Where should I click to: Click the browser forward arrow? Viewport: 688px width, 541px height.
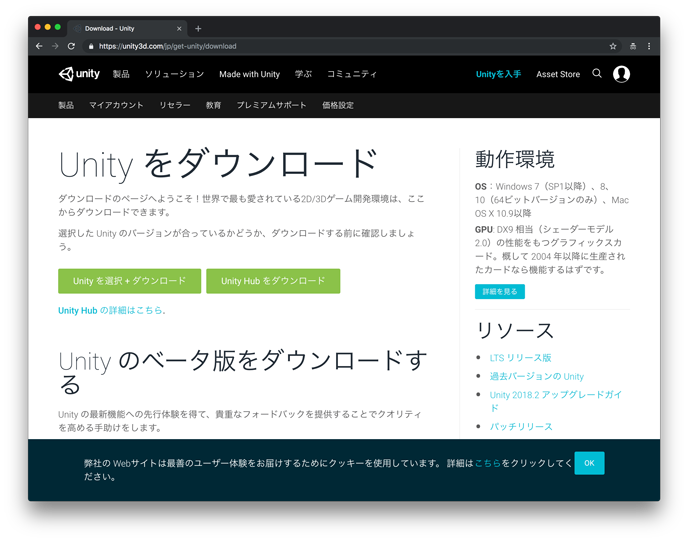click(x=55, y=46)
